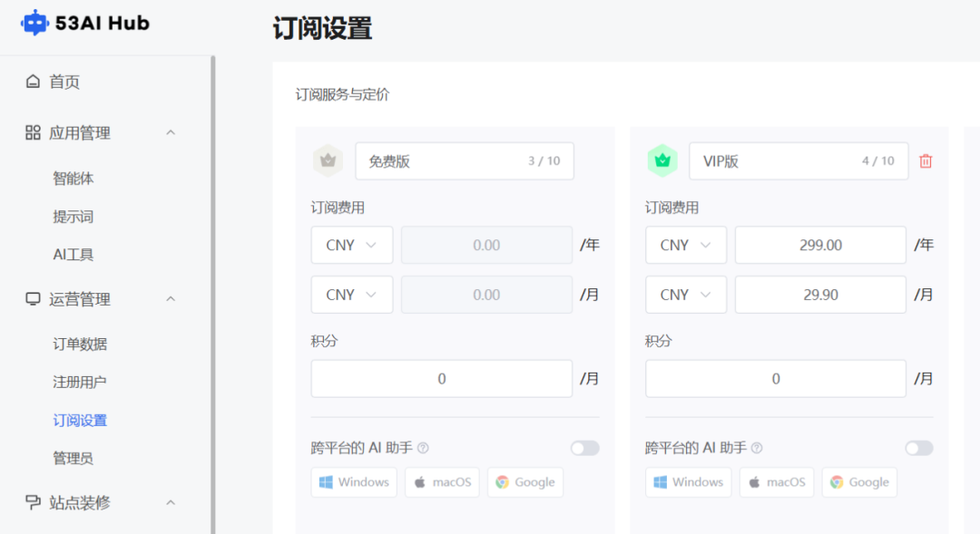Open the 订单数据 page
This screenshot has height=534, width=980.
(80, 344)
